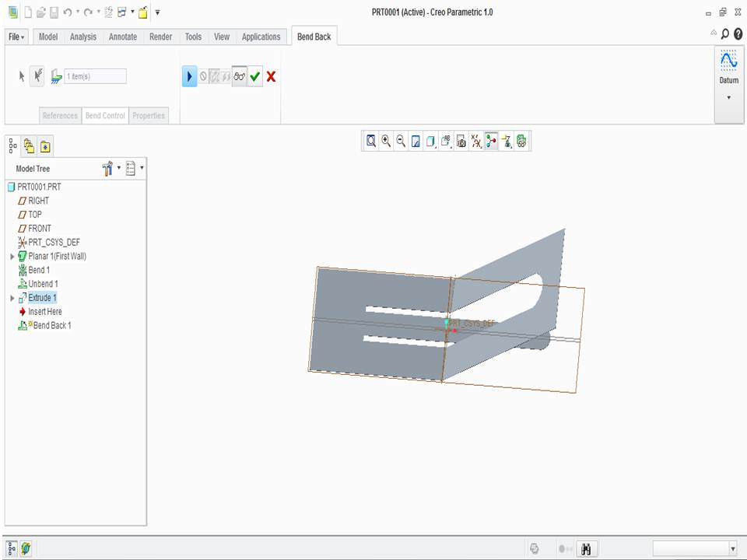Open the View ribbon tab
The width and height of the screenshot is (747, 560).
pyautogui.click(x=222, y=37)
